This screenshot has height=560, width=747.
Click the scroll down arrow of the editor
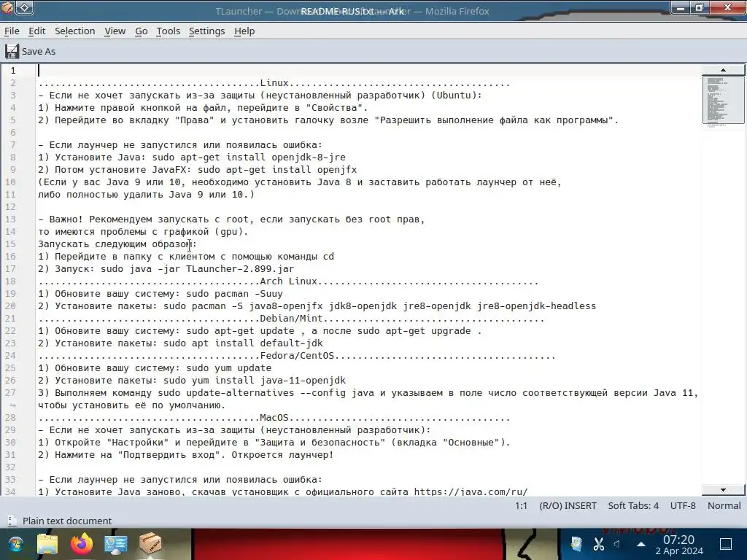tap(723, 489)
